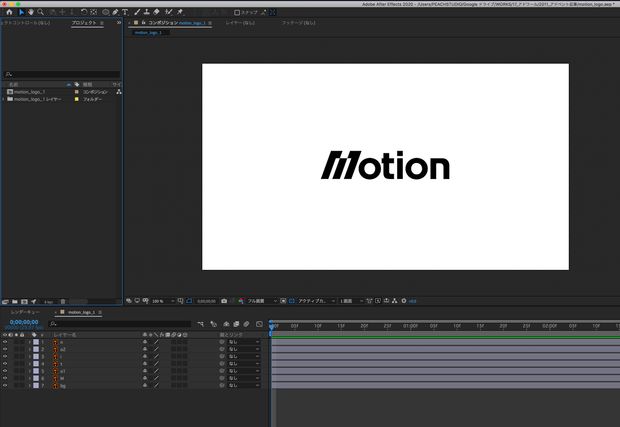Toggle the shy switch on layer 2
620x427 pixels.
pyautogui.click(x=145, y=349)
